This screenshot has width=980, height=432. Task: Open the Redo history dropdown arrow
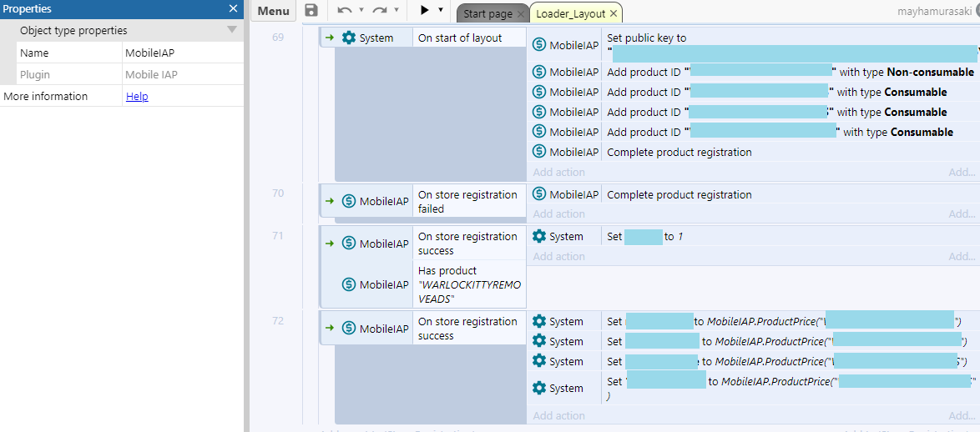[397, 11]
